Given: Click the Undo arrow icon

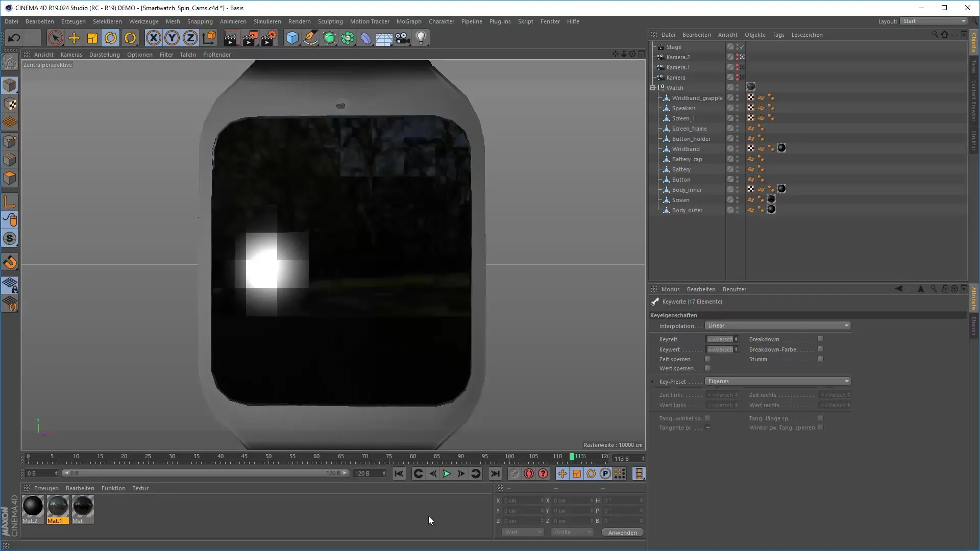Looking at the screenshot, I should 14,38.
